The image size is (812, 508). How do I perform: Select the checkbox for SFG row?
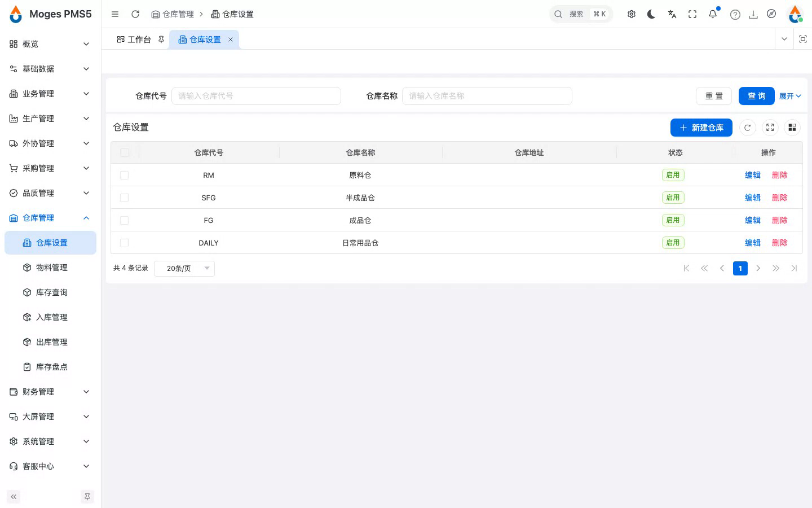coord(125,198)
